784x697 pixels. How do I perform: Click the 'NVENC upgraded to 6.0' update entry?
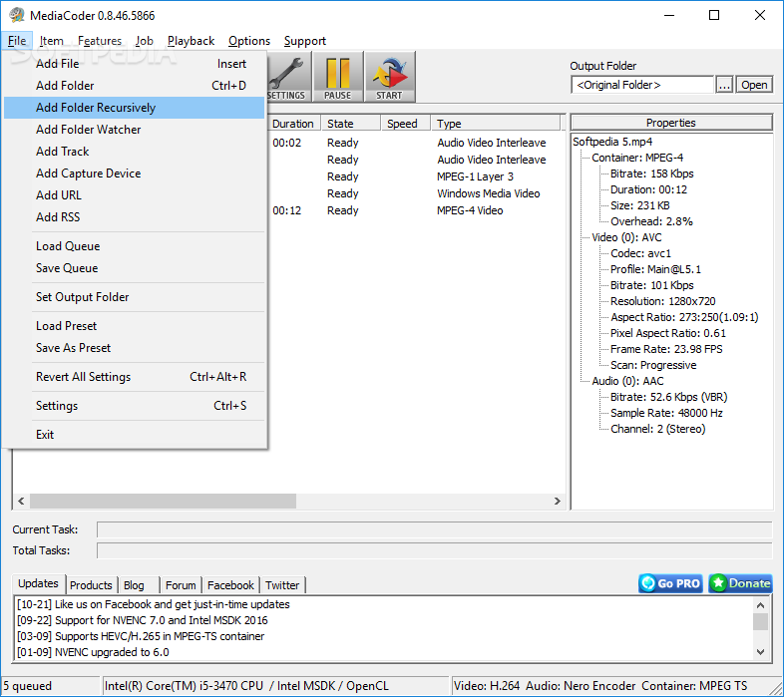point(93,652)
